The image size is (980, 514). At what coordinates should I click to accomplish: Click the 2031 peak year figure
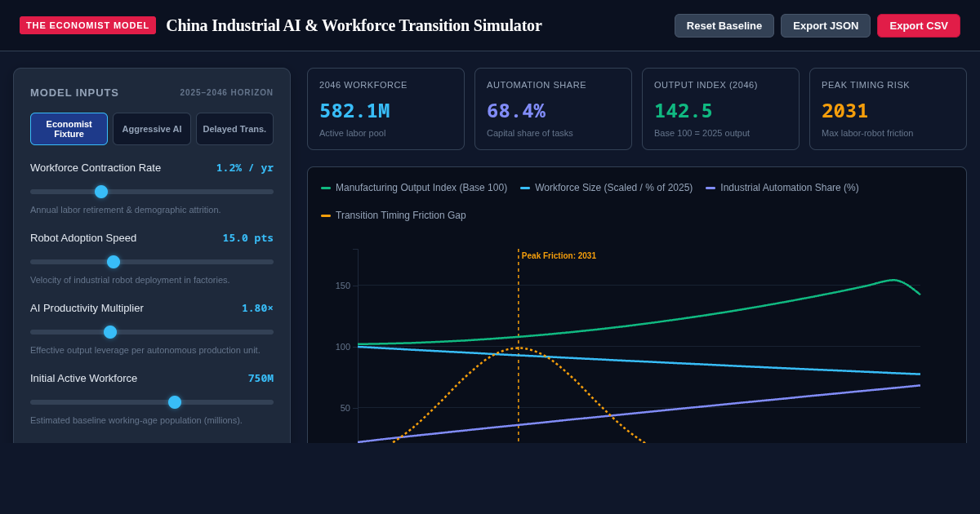(844, 111)
